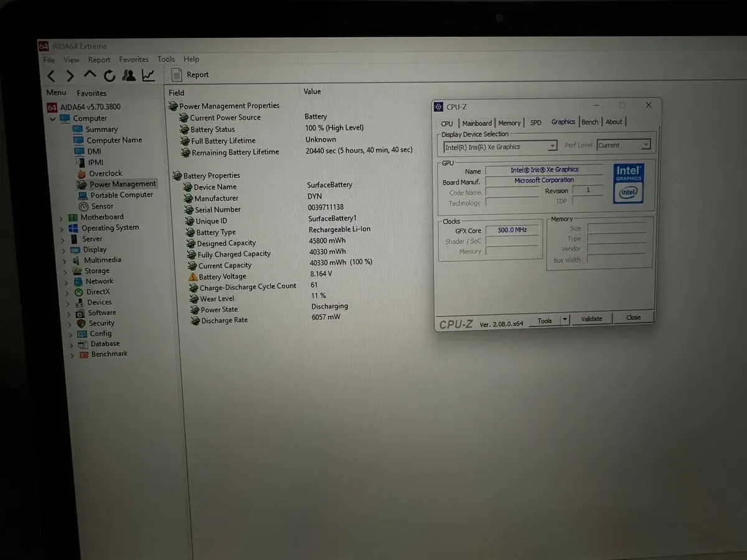Select Sensor in the Computer tree
747x560 pixels.
(x=101, y=206)
